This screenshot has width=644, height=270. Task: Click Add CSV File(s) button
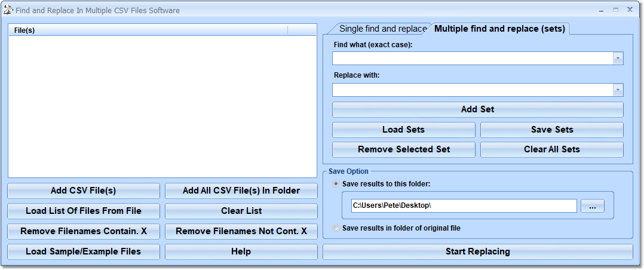click(x=84, y=191)
